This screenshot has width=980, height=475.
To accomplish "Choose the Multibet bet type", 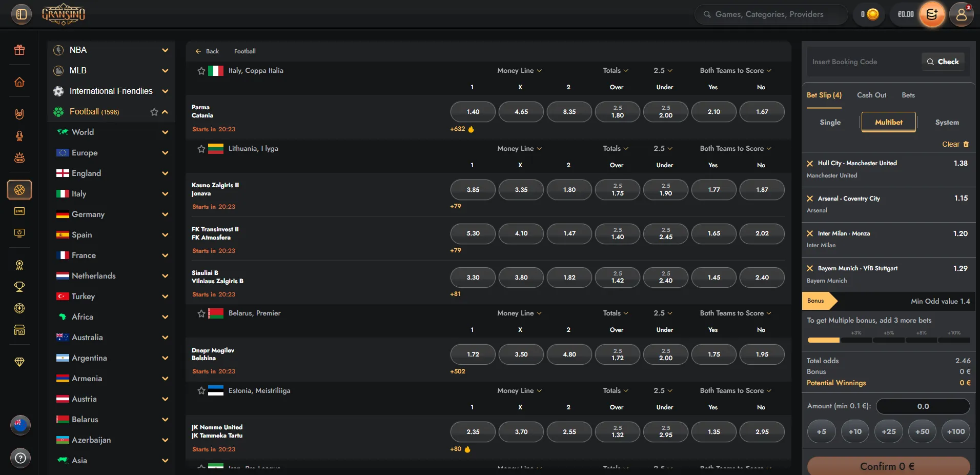I will pyautogui.click(x=889, y=122).
